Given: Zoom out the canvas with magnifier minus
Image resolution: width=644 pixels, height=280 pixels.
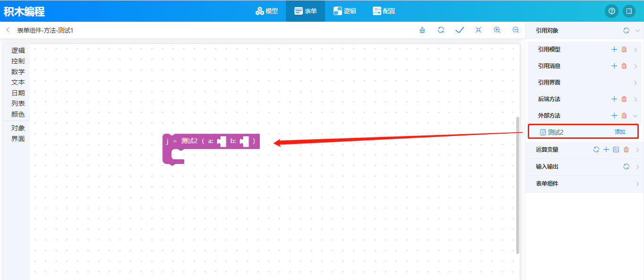Looking at the screenshot, I should click(516, 30).
